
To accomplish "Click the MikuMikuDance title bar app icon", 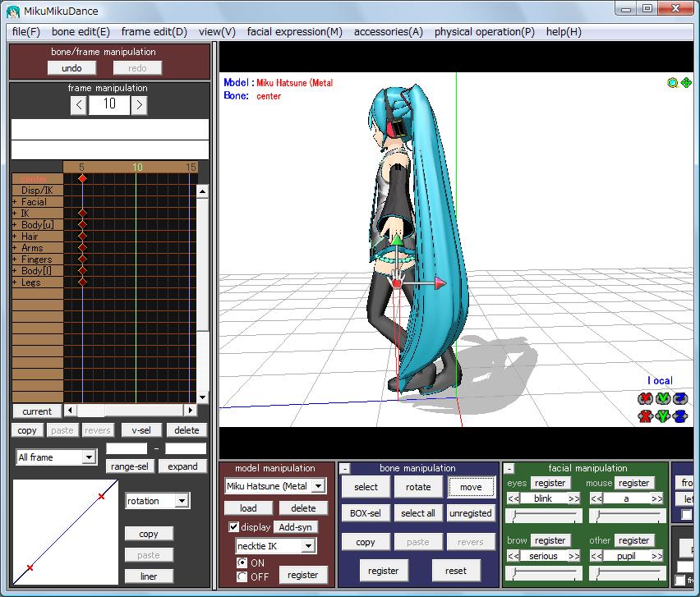I will pos(13,11).
